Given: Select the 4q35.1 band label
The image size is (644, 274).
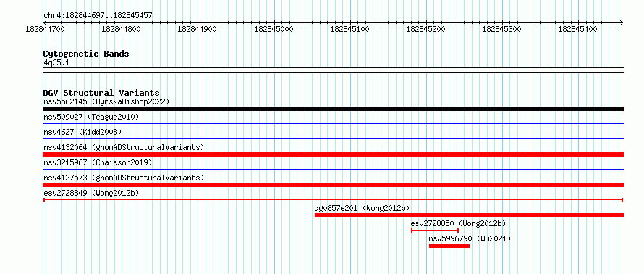Looking at the screenshot, I should 56,62.
